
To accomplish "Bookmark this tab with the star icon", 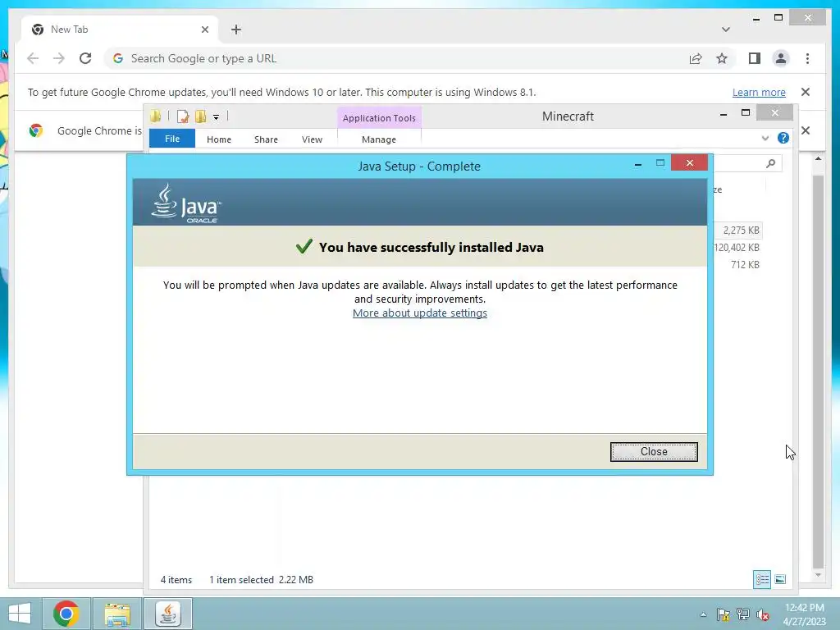I will (x=722, y=58).
